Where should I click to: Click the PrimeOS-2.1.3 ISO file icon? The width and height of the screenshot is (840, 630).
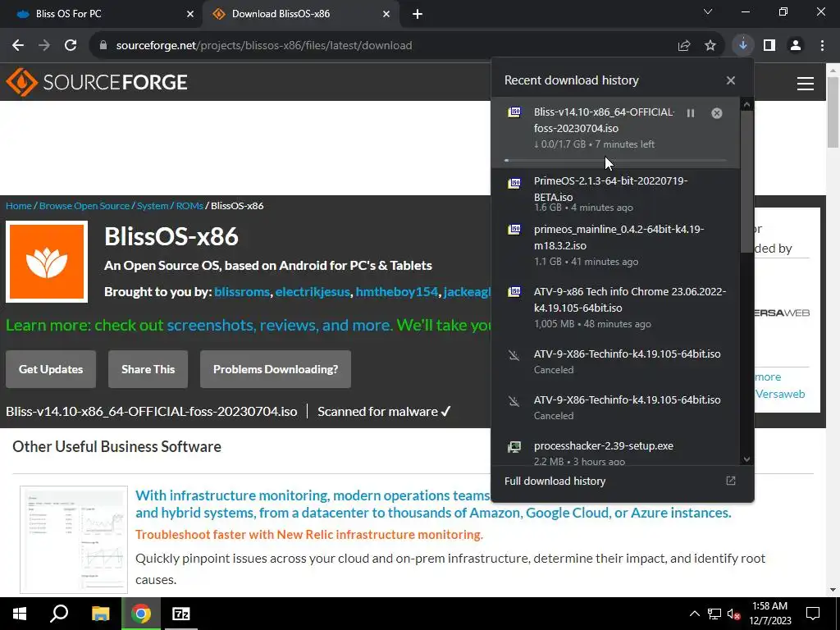514,183
